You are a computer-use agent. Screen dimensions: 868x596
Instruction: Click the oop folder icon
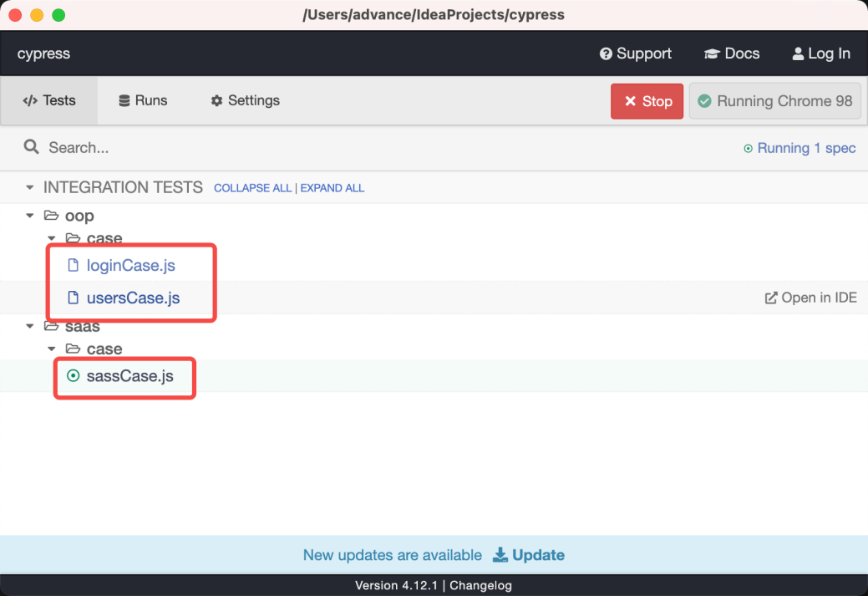point(52,215)
